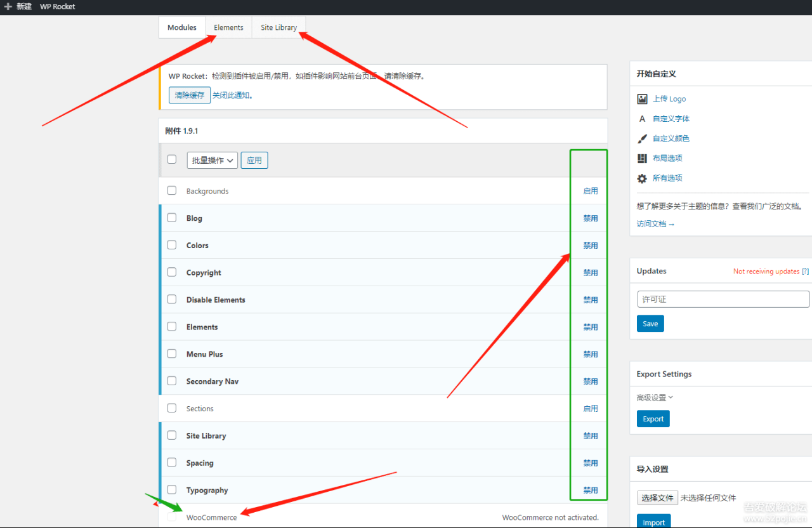Screen dimensions: 812x528
Task: Open the 自定义颜色 link
Action: (671, 138)
